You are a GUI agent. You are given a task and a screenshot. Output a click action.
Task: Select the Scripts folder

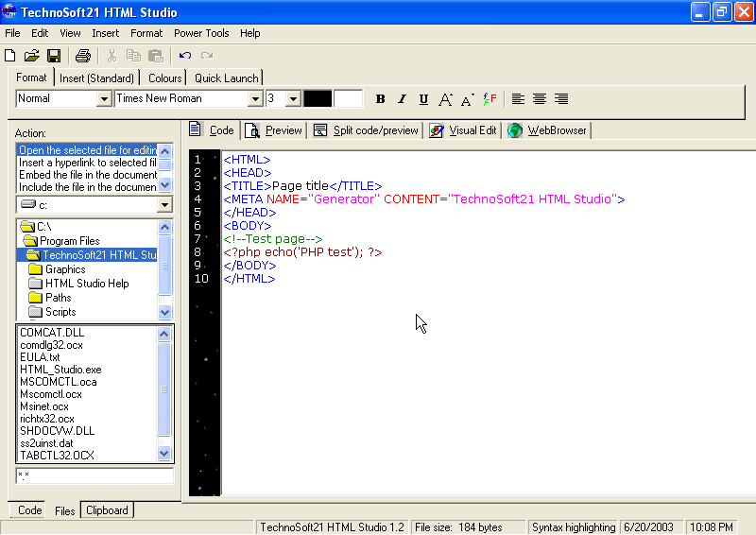(x=53, y=312)
